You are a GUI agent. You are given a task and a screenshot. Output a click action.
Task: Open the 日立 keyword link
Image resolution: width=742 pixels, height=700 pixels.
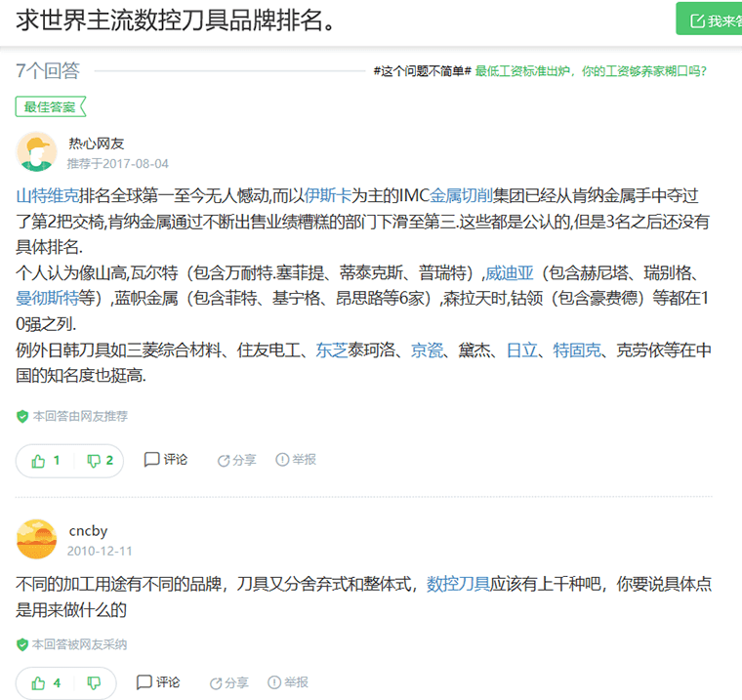point(522,350)
